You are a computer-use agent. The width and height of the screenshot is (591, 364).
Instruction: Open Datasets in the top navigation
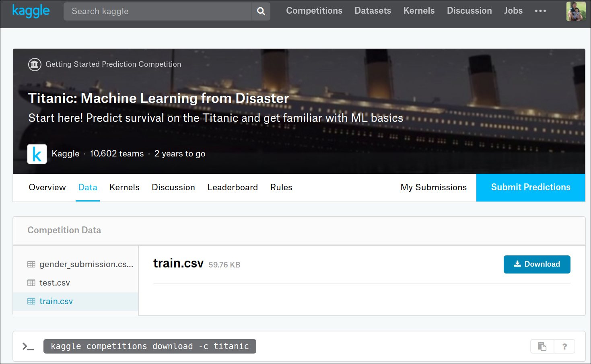[373, 11]
